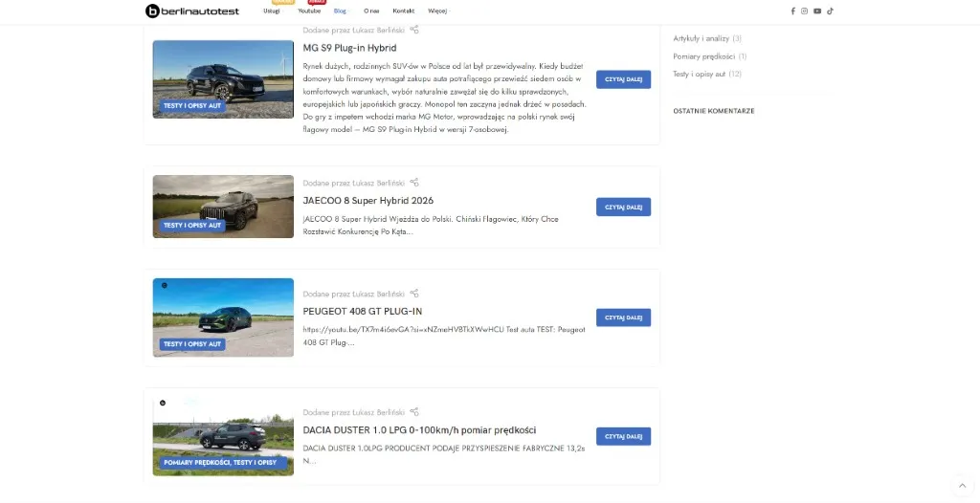
Task: Click the JAECOO 8 excerpt text
Action: pos(431,225)
